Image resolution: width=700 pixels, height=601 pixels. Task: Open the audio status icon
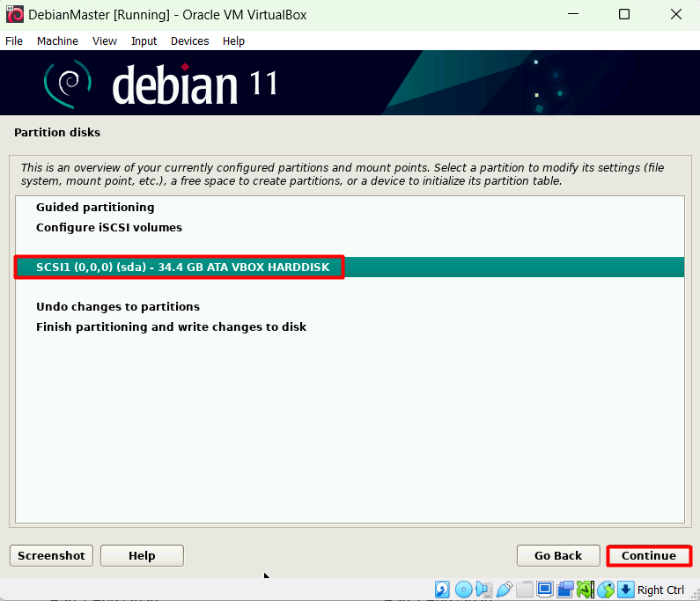click(484, 590)
